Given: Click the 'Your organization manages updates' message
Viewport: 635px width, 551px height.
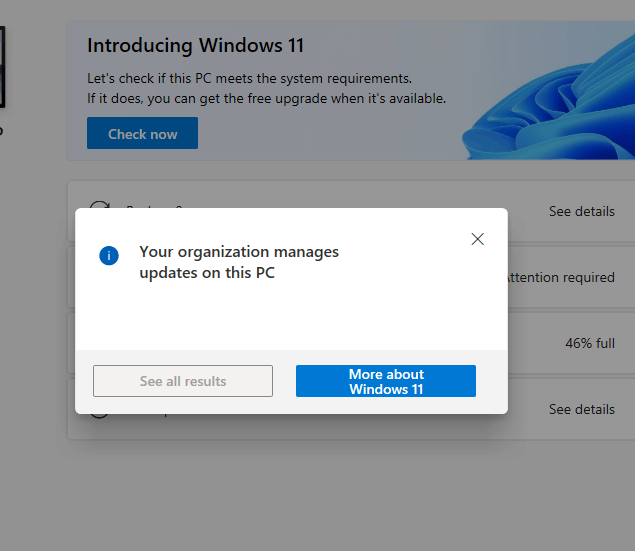Looking at the screenshot, I should (239, 262).
